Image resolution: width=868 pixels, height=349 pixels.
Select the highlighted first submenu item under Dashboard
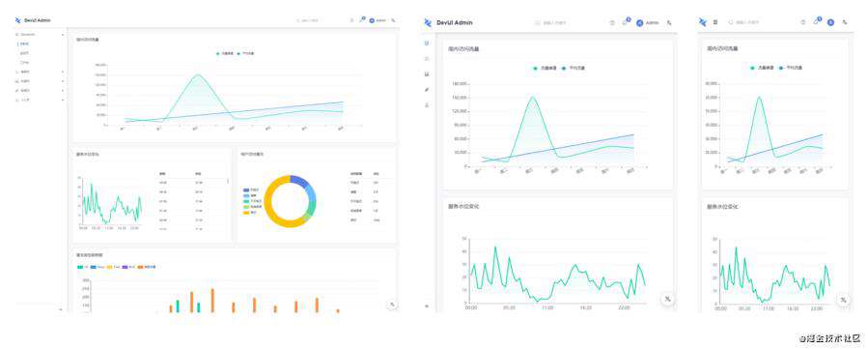tap(24, 44)
